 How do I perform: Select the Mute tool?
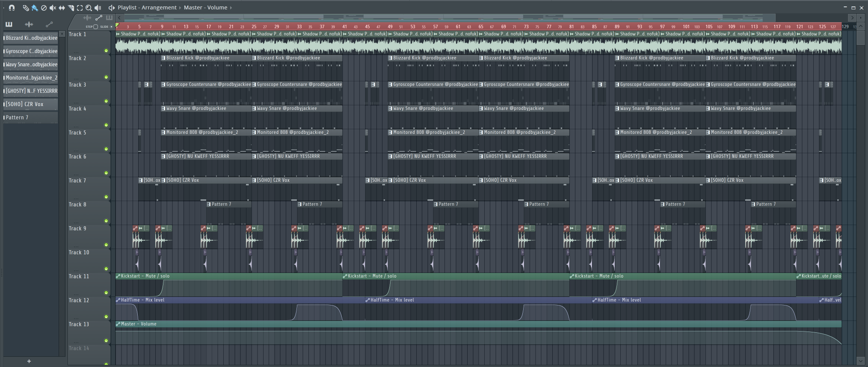[x=53, y=8]
